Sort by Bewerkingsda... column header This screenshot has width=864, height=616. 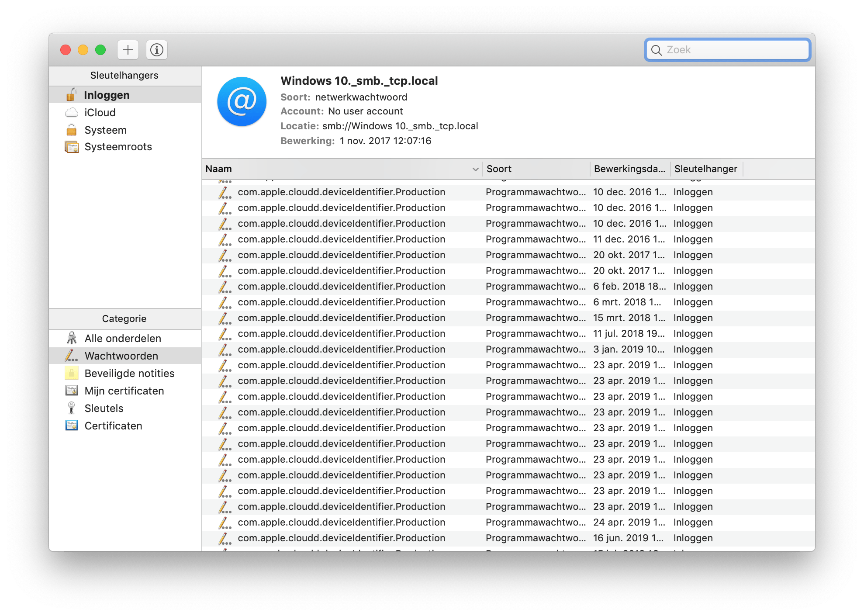click(629, 169)
